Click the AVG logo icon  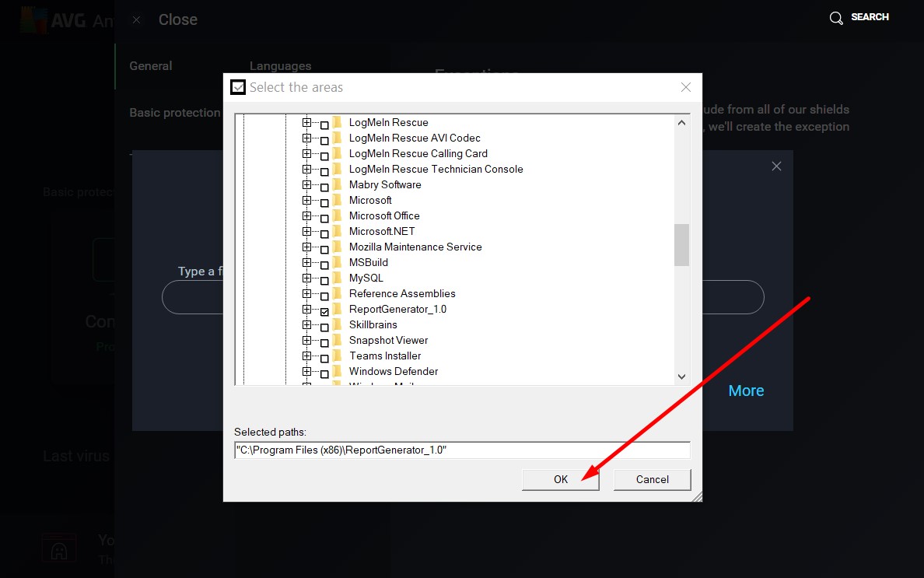[x=33, y=21]
